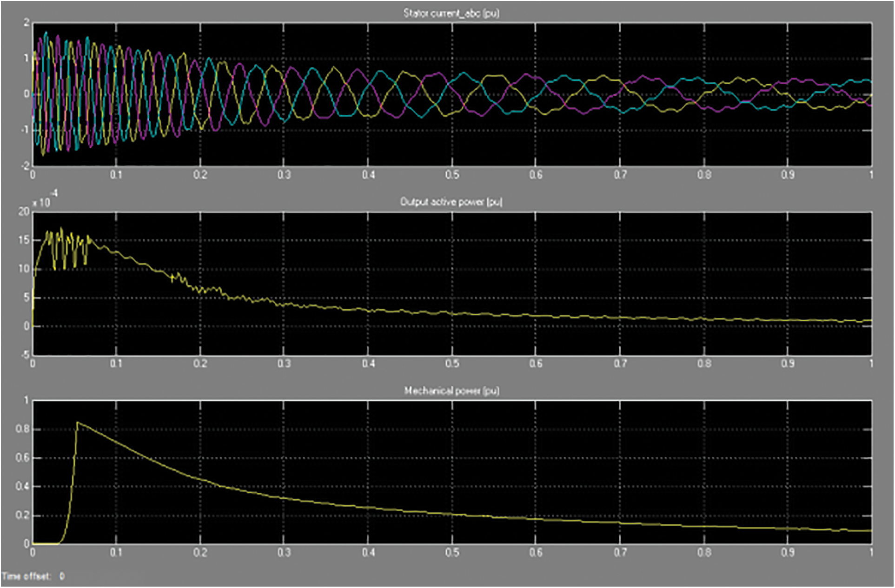Click the 0.1 x-axis tick under the mechanical power plot
The image size is (895, 588).
116,553
